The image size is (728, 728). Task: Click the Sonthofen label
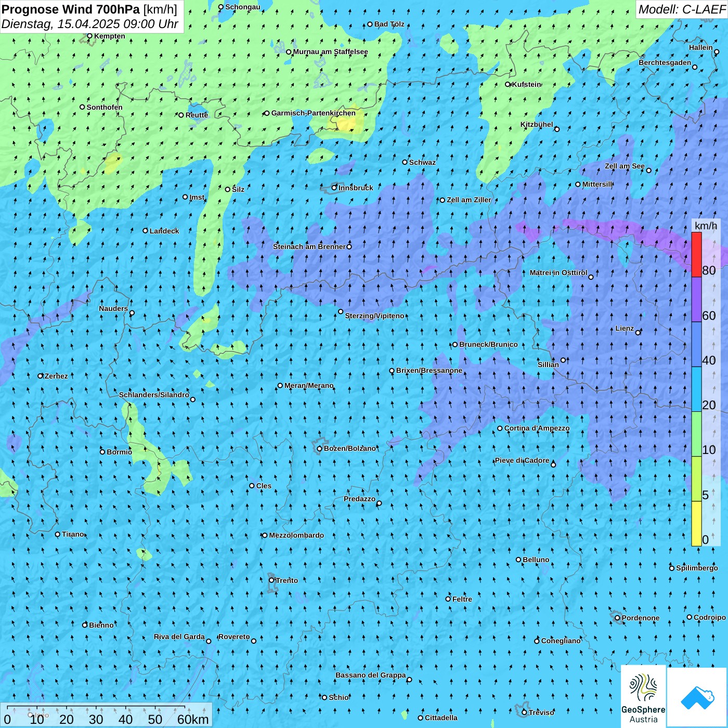click(105, 107)
